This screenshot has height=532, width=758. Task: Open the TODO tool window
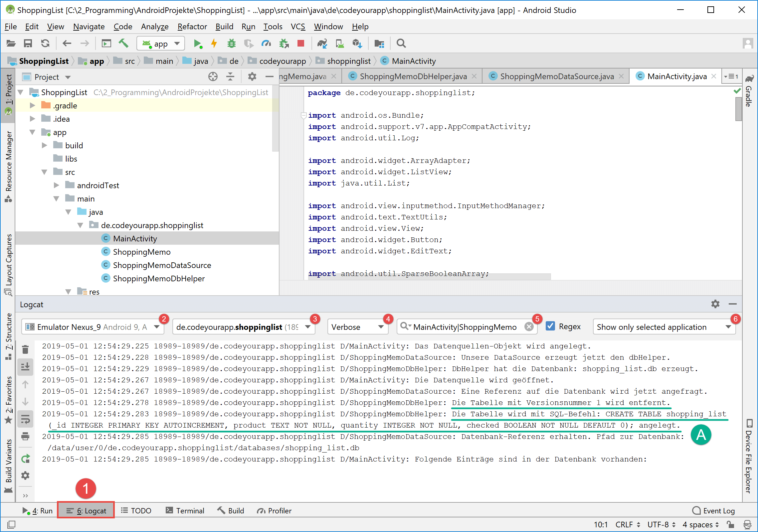(136, 510)
